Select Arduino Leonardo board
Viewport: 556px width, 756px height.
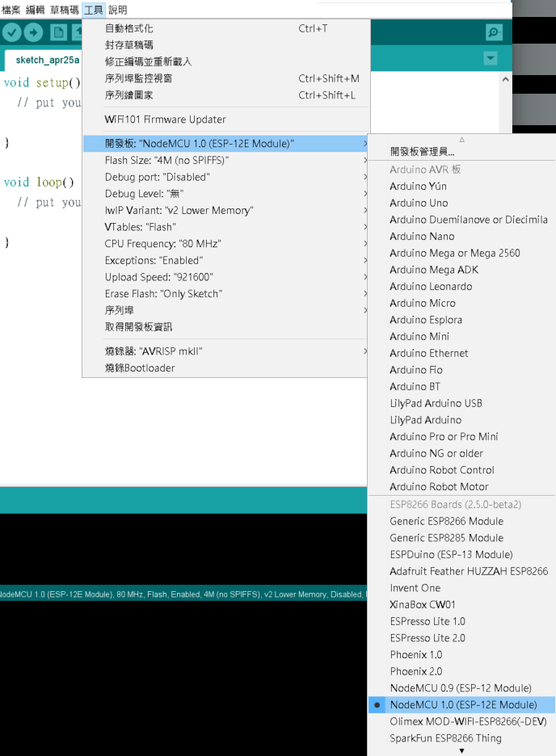(x=461, y=287)
